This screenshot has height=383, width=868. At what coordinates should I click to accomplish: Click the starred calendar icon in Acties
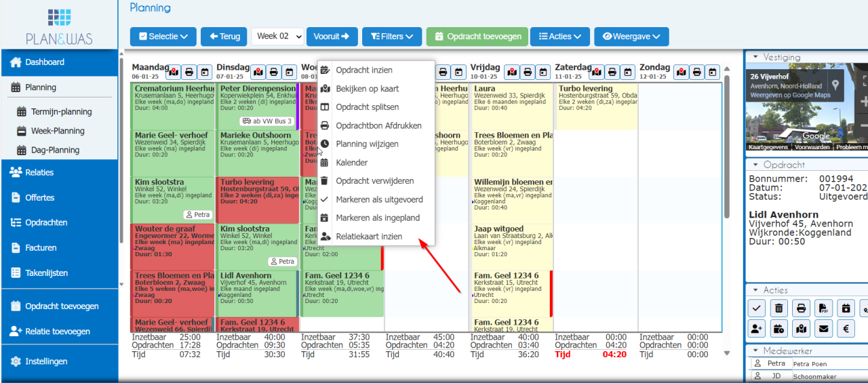point(846,308)
